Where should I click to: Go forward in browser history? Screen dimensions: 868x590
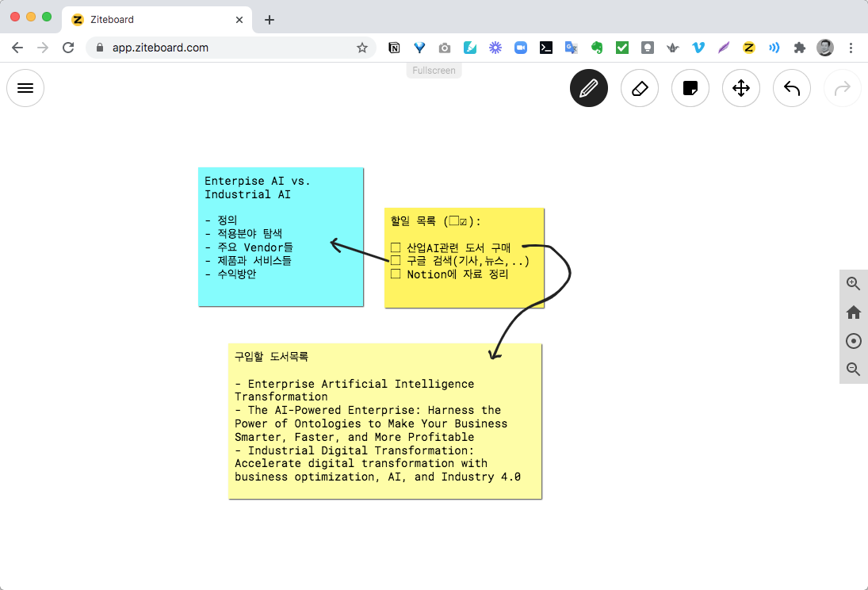43,48
